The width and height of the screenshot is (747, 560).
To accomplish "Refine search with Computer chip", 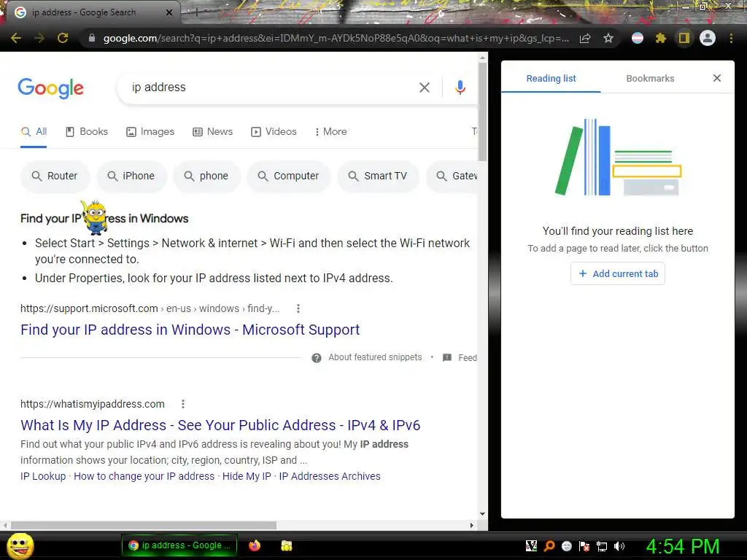I will (288, 176).
